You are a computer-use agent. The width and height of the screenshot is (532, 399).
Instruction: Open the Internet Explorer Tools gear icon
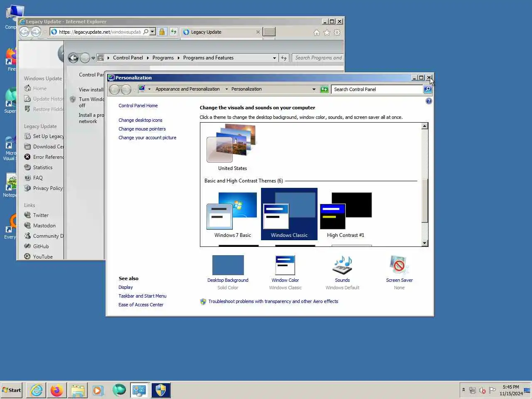click(337, 32)
